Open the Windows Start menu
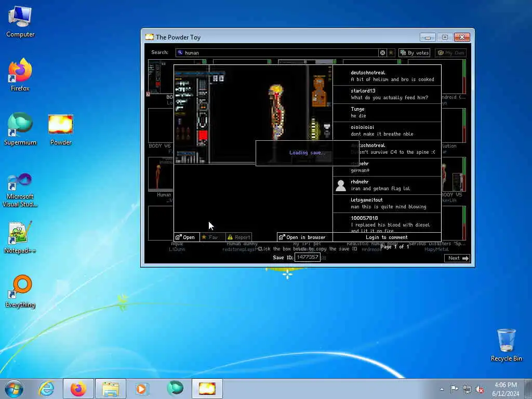This screenshot has height=399, width=532. coord(14,389)
